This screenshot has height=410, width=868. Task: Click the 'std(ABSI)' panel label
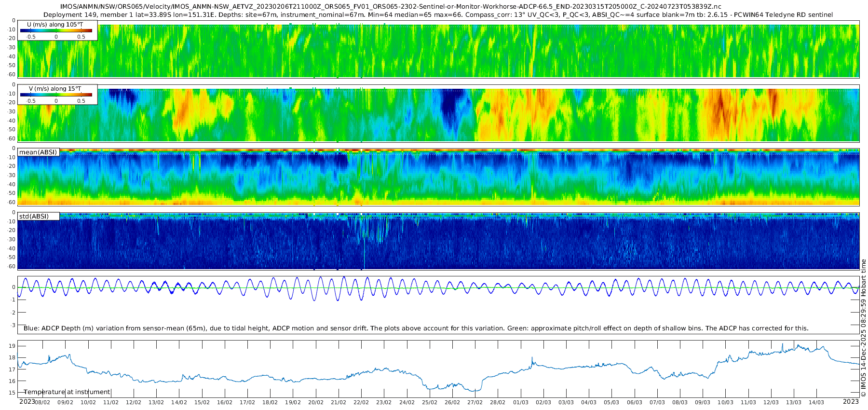[x=34, y=217]
